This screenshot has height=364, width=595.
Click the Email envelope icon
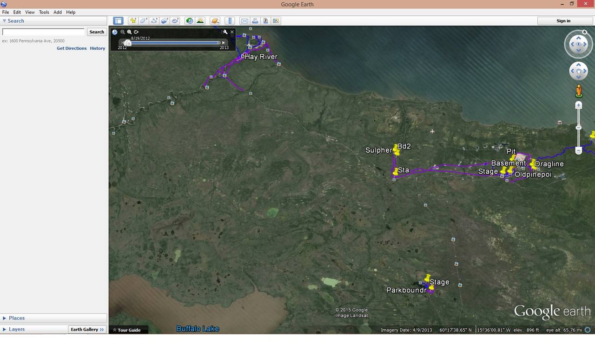[245, 21]
